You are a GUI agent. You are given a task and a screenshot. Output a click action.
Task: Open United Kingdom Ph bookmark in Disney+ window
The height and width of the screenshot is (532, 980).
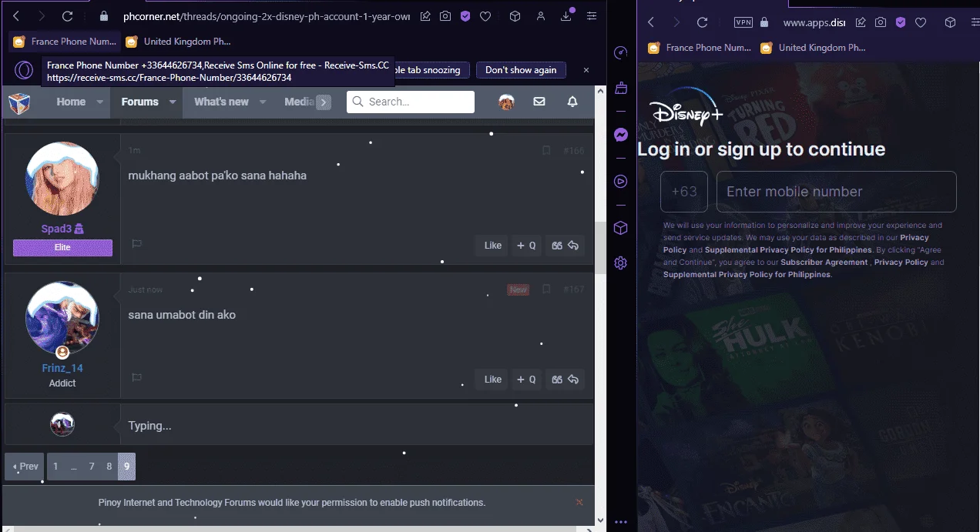pyautogui.click(x=814, y=48)
